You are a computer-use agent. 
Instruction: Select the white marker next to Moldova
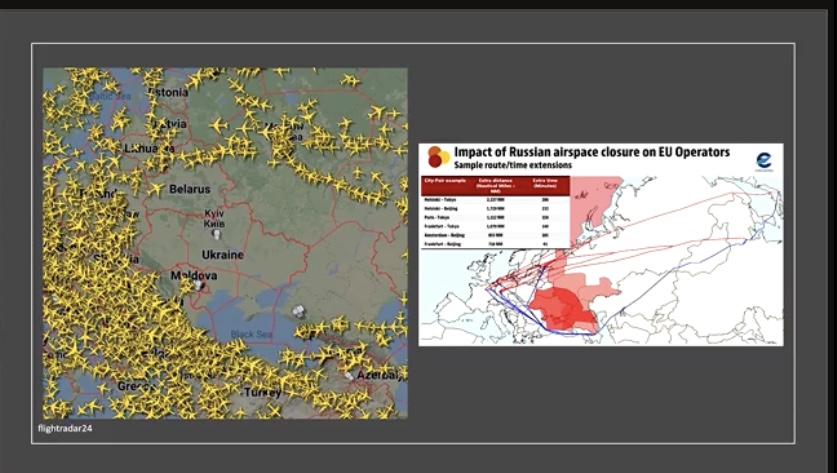coord(198,285)
